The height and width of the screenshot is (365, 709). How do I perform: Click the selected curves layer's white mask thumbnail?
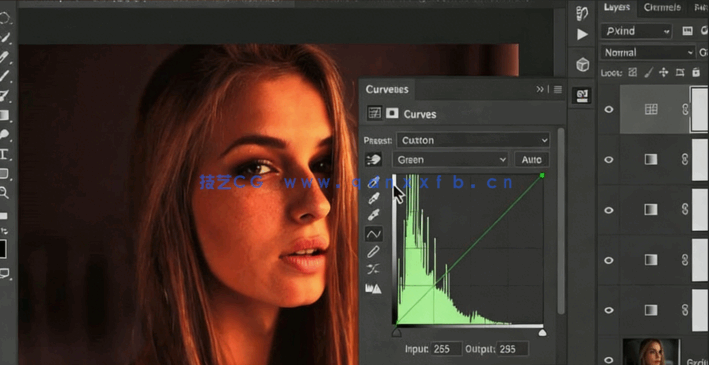coord(700,109)
